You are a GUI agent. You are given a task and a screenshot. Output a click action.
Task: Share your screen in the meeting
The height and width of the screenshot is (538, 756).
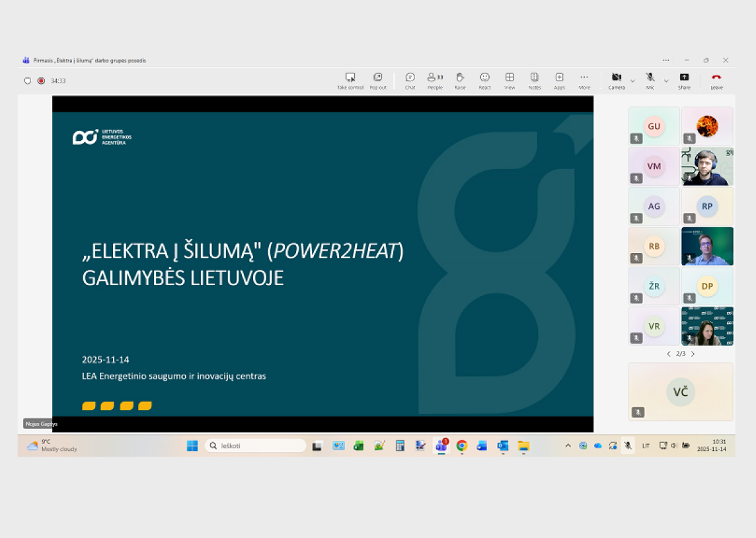[x=684, y=78]
